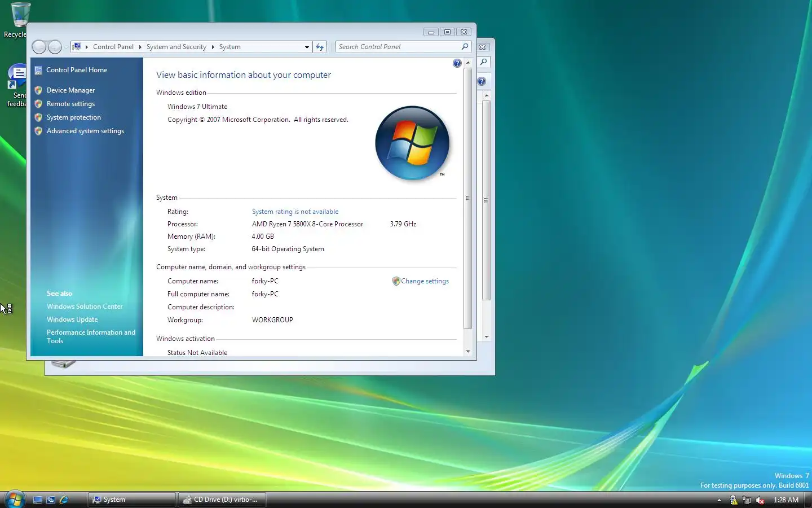This screenshot has width=812, height=508.
Task: Click 'AMD Ryzen 7 5800X 8-Core Processor' text
Action: 307,224
